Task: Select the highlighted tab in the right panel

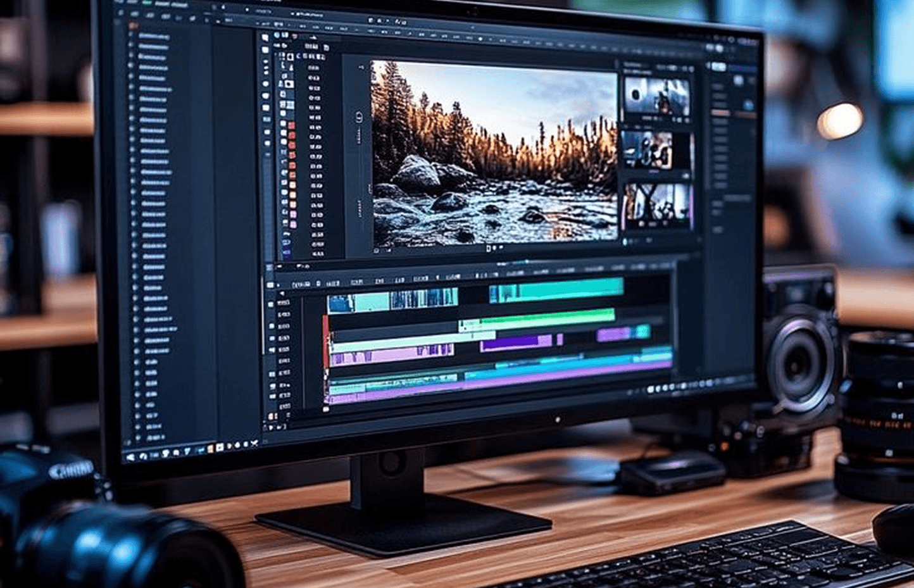Action: (719, 66)
